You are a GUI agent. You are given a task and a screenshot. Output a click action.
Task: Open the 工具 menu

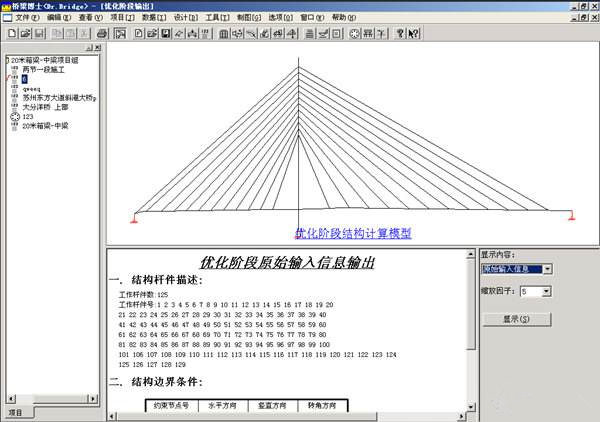pos(218,18)
